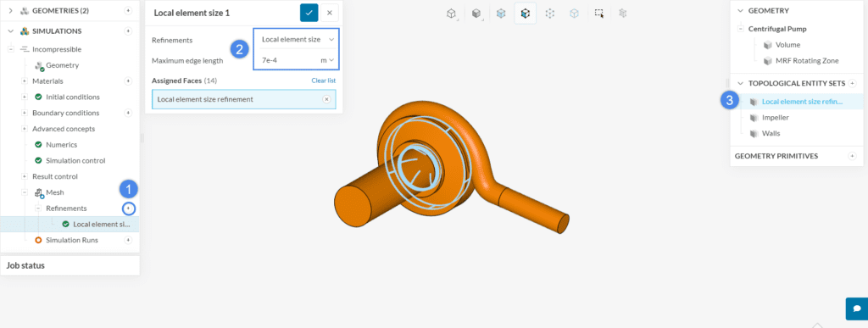Click Clear list link

323,81
